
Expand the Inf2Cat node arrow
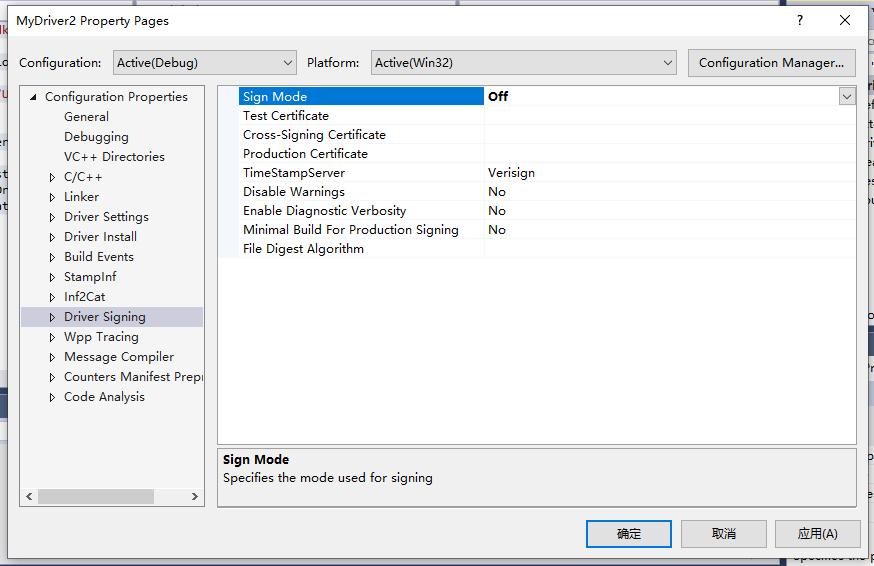(x=52, y=297)
